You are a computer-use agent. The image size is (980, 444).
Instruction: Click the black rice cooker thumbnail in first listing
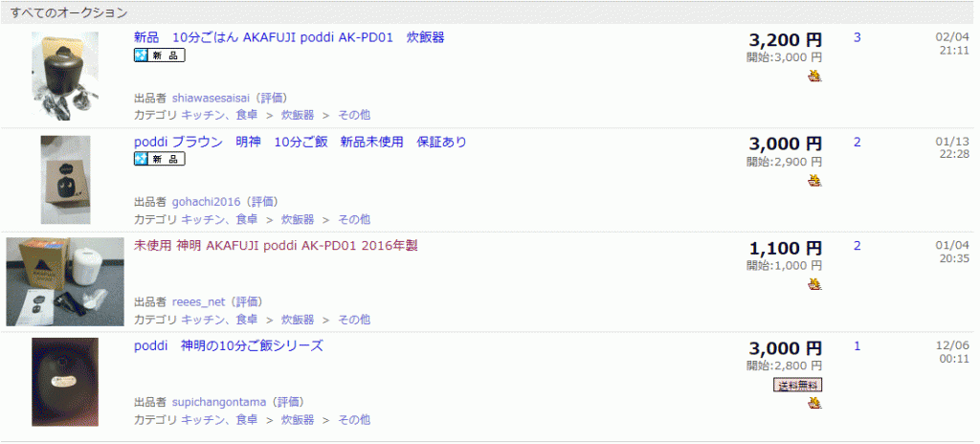(x=65, y=76)
